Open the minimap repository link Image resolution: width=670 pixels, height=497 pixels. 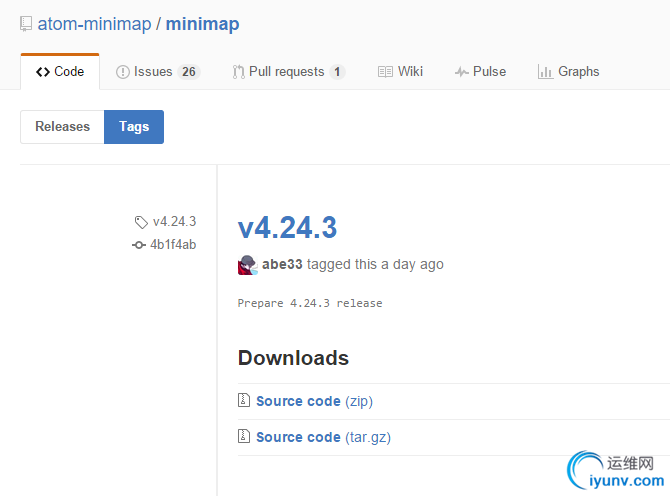click(203, 24)
